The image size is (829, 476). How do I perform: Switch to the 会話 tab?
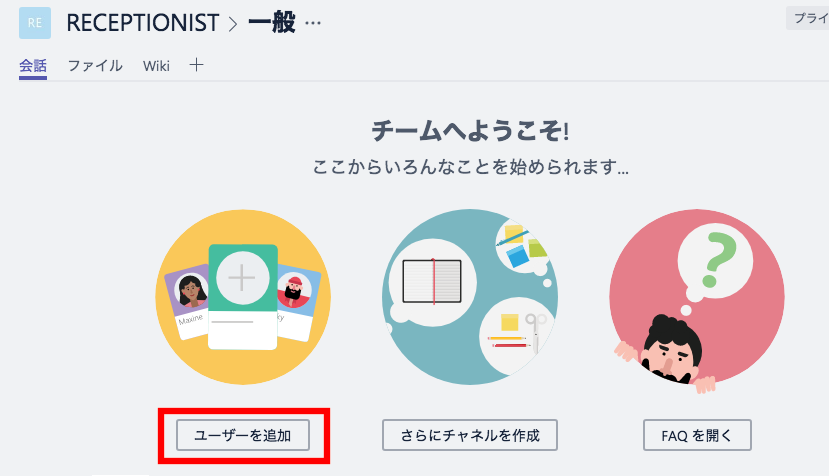coord(33,66)
